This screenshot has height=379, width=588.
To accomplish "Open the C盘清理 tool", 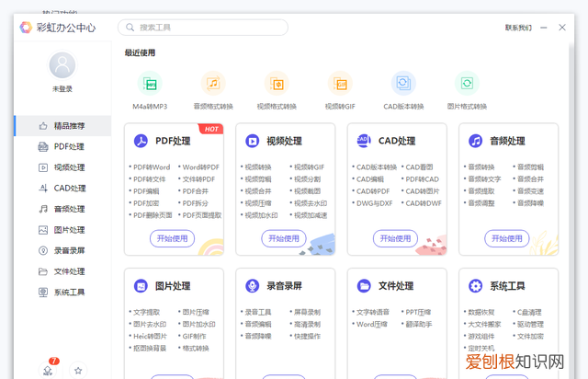I will click(529, 312).
